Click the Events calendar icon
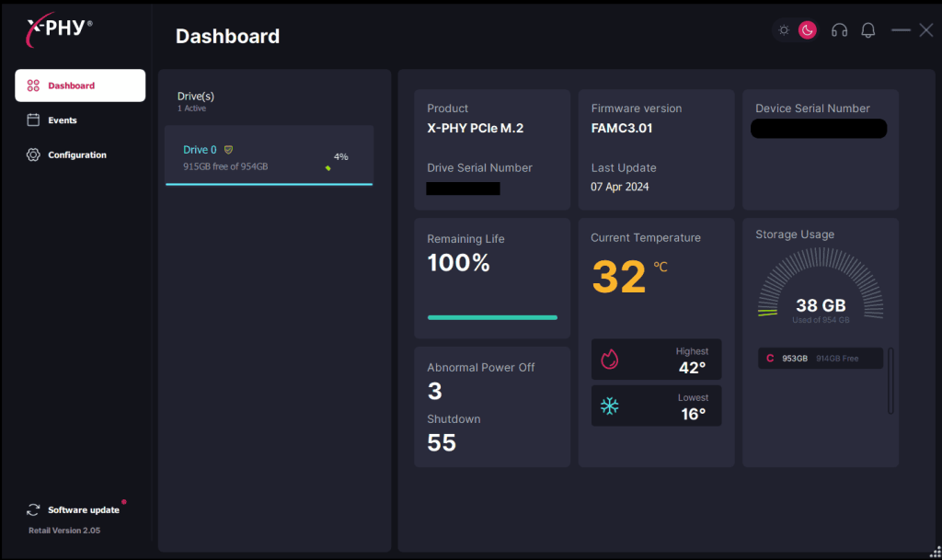The width and height of the screenshot is (942, 560). click(x=33, y=120)
